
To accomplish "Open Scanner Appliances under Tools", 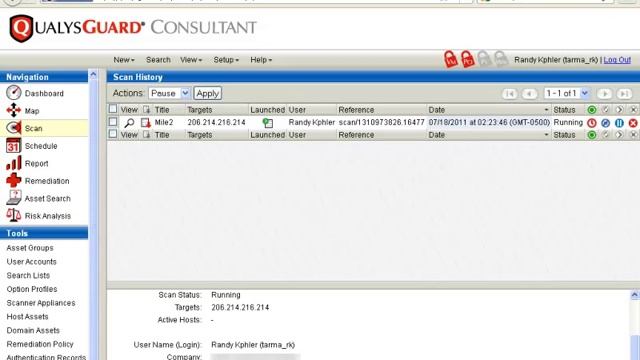I will (41, 303).
